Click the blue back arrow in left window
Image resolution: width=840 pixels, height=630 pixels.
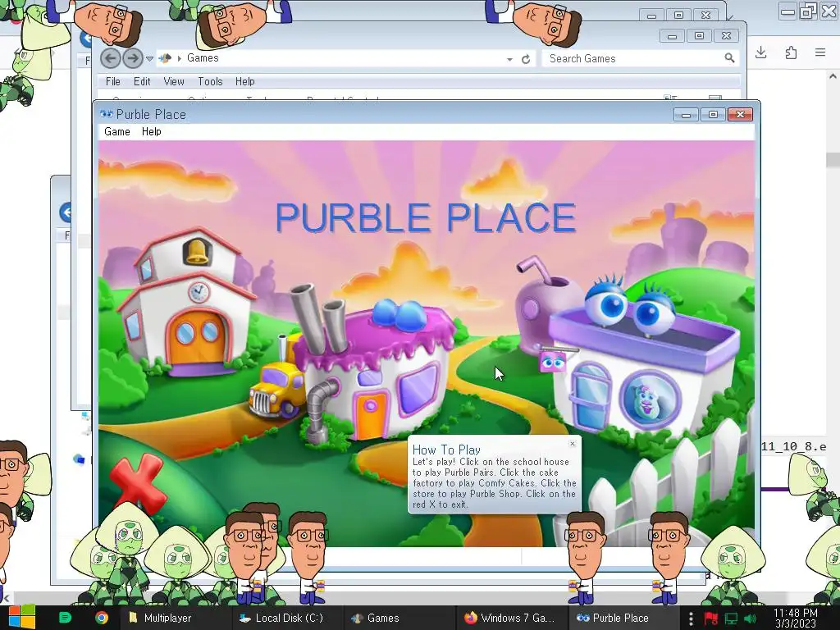click(x=66, y=212)
